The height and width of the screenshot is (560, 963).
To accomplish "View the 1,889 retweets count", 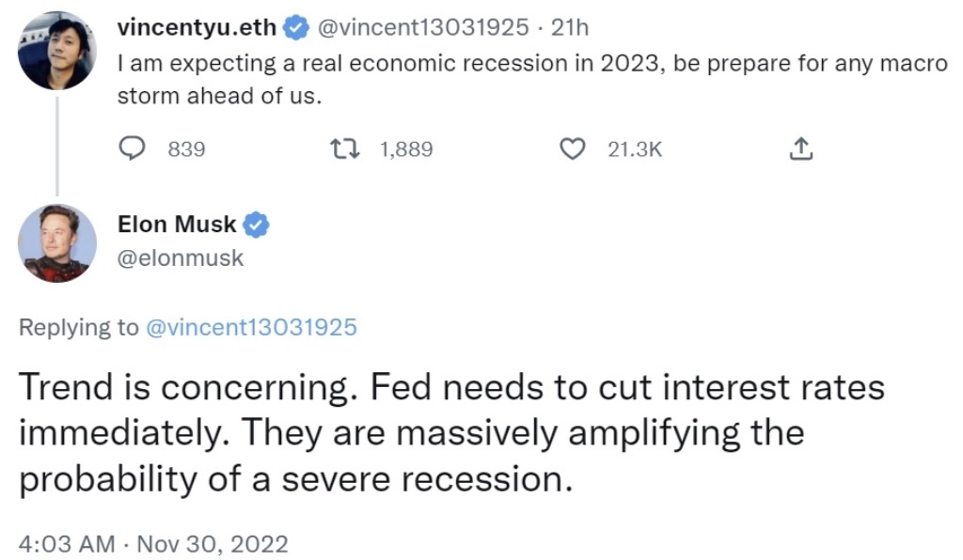I will pyautogui.click(x=406, y=149).
